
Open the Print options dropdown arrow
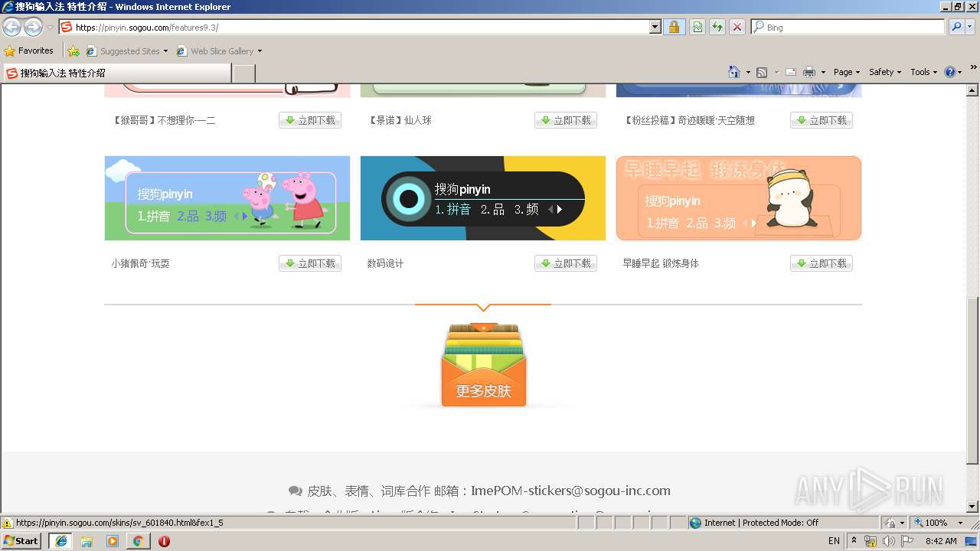click(x=823, y=72)
